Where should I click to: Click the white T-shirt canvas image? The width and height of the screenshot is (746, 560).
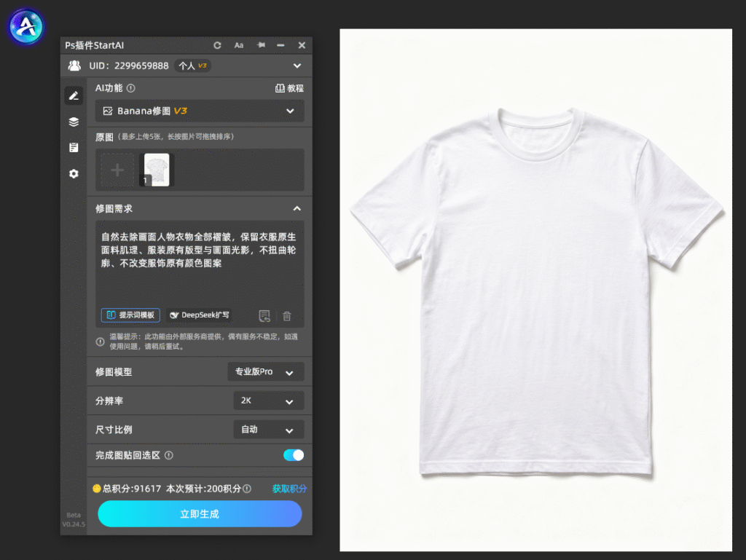pos(535,290)
